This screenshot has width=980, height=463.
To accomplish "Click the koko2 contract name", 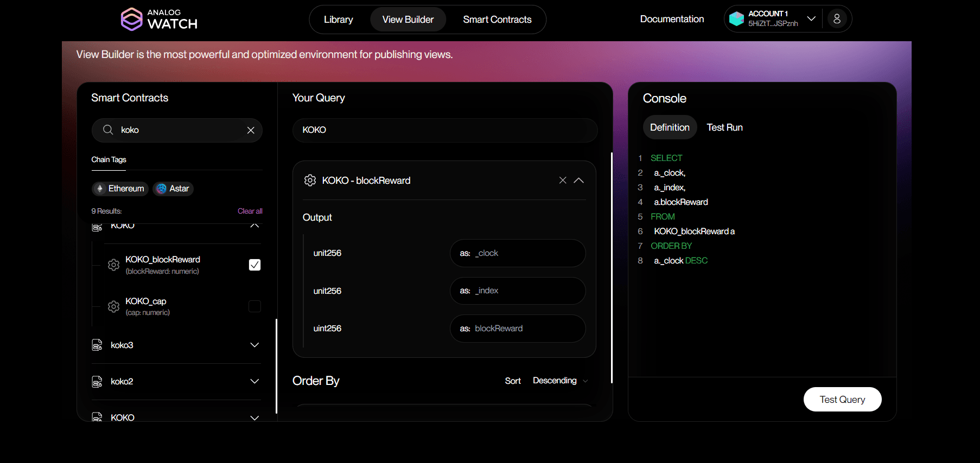I will 122,382.
